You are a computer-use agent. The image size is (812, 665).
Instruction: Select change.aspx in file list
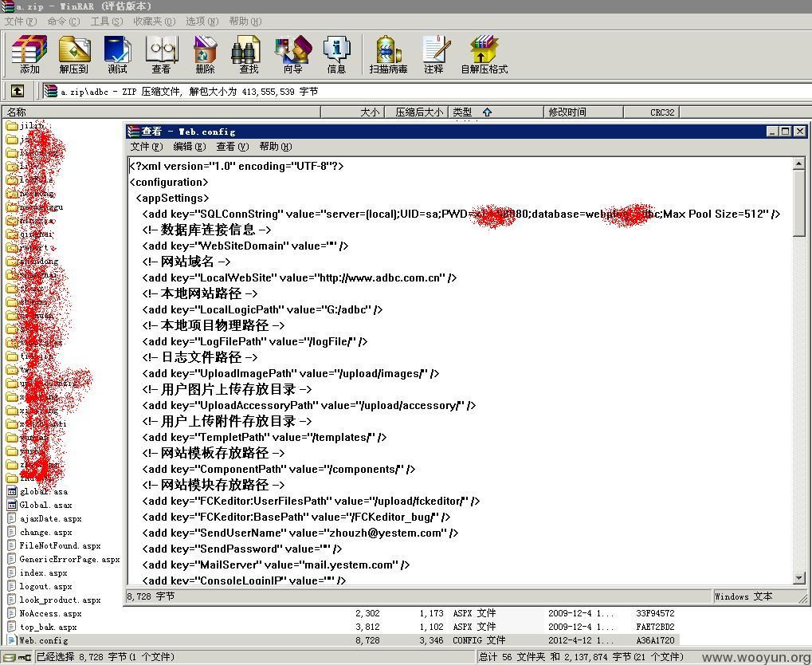click(x=45, y=532)
